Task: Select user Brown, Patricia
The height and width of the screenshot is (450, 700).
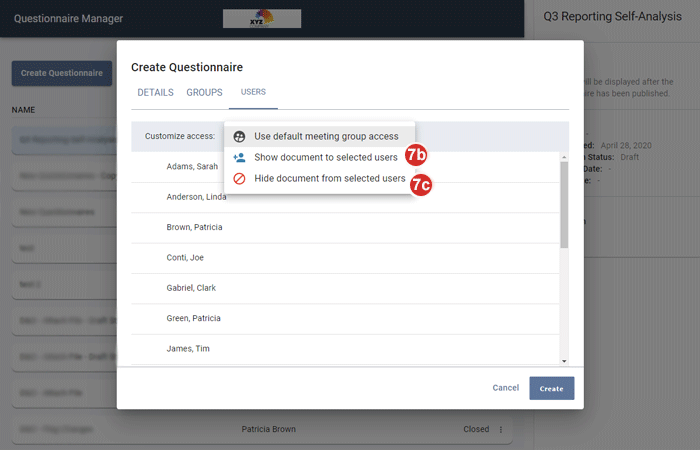Action: (x=194, y=228)
